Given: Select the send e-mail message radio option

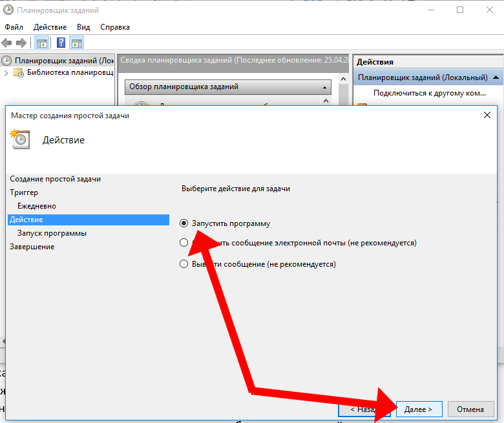Looking at the screenshot, I should pos(184,243).
